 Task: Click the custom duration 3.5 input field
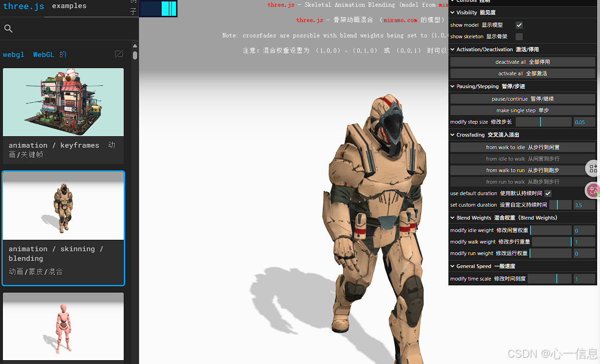tap(584, 205)
